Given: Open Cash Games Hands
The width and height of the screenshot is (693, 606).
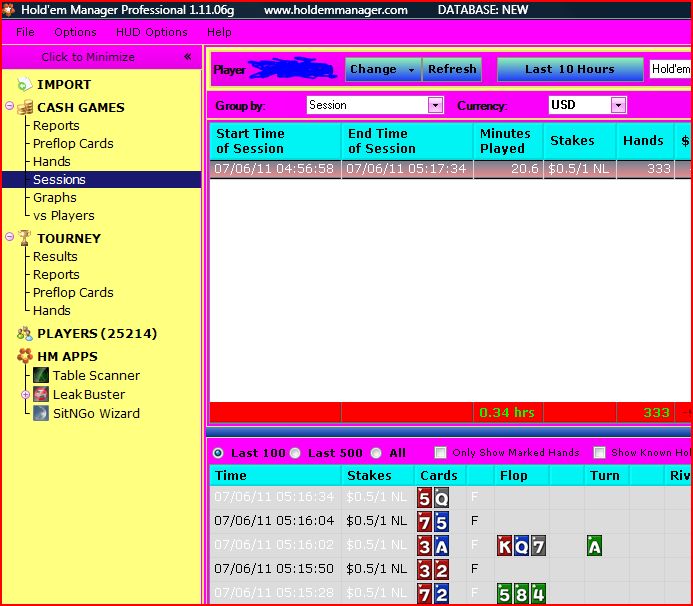Looking at the screenshot, I should coord(52,162).
